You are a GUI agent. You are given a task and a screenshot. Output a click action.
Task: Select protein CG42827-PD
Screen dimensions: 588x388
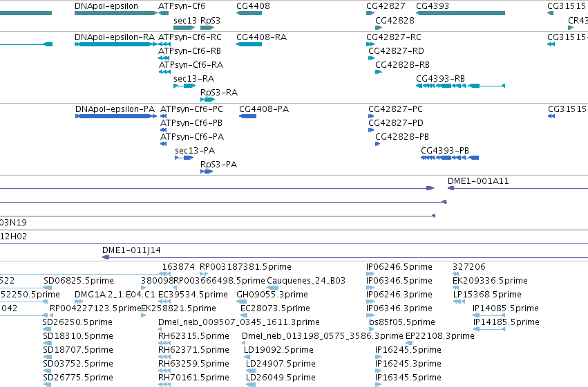tap(371, 130)
